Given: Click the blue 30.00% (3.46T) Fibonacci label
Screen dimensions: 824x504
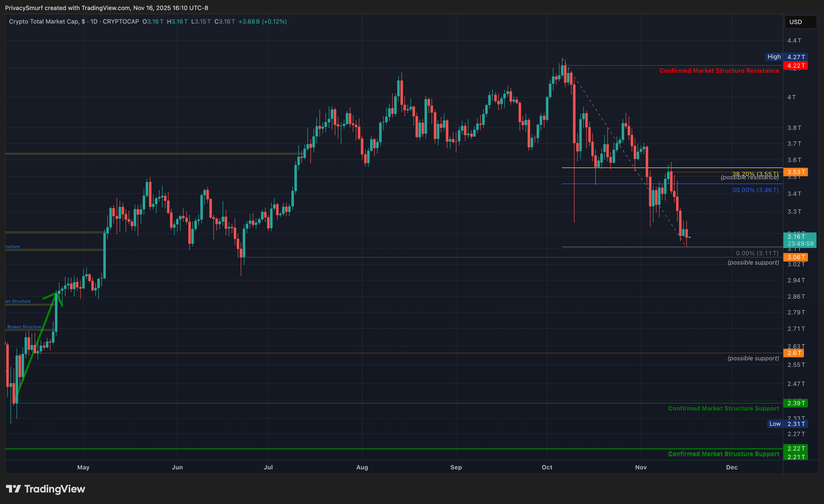Looking at the screenshot, I should pyautogui.click(x=755, y=190).
